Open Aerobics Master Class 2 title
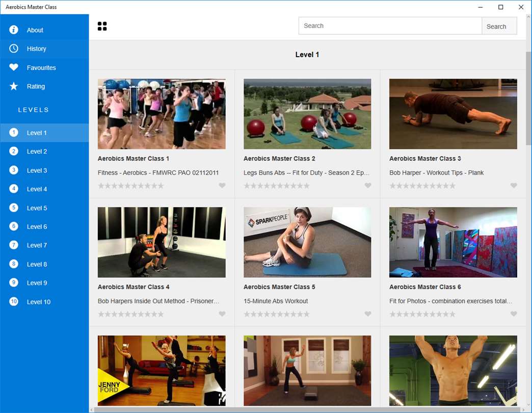Screen dimensions: 532x413 [279, 159]
